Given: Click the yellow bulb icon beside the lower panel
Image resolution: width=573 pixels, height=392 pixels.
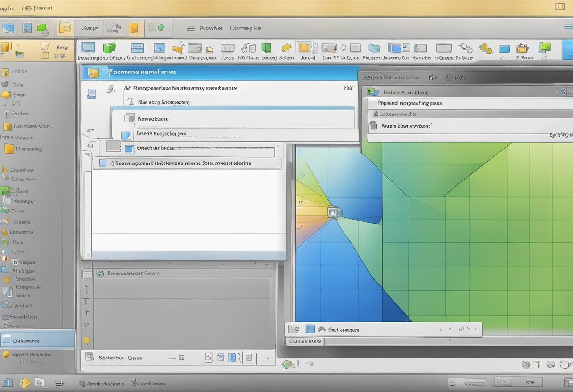Looking at the screenshot, I should (x=86, y=340).
